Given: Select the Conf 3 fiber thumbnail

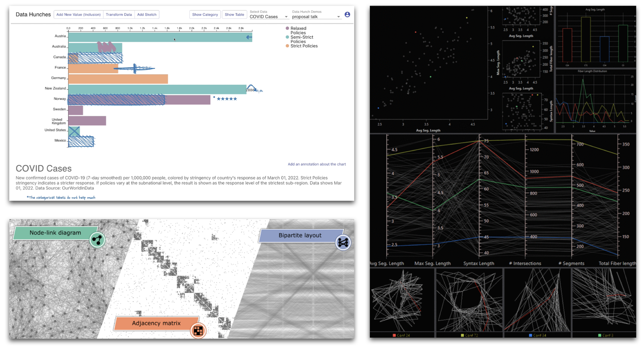Looking at the screenshot, I should [x=604, y=300].
